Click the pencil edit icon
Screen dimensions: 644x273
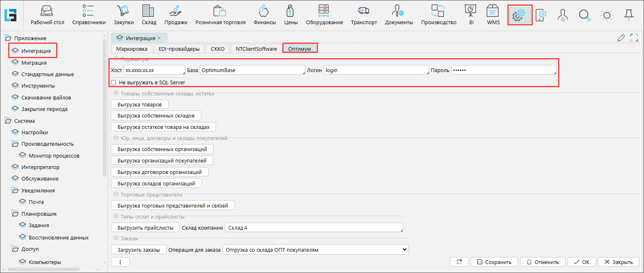pyautogui.click(x=621, y=38)
